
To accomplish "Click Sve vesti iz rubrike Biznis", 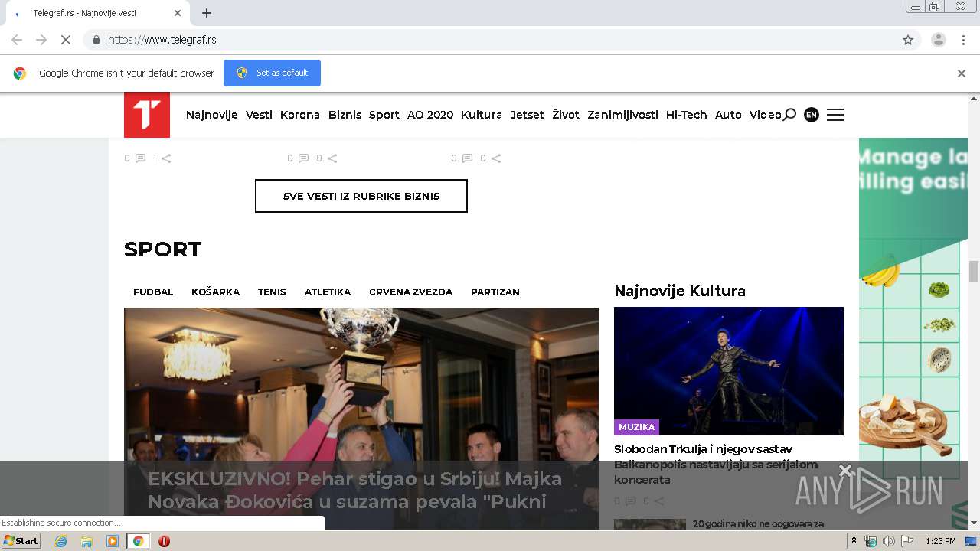I will (361, 196).
